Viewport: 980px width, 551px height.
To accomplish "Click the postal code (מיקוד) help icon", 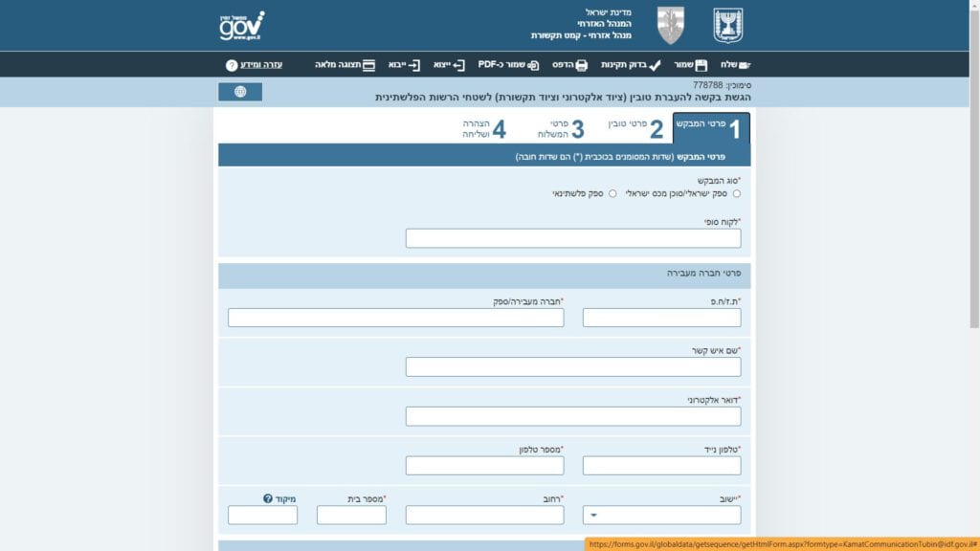I will click(x=268, y=498).
